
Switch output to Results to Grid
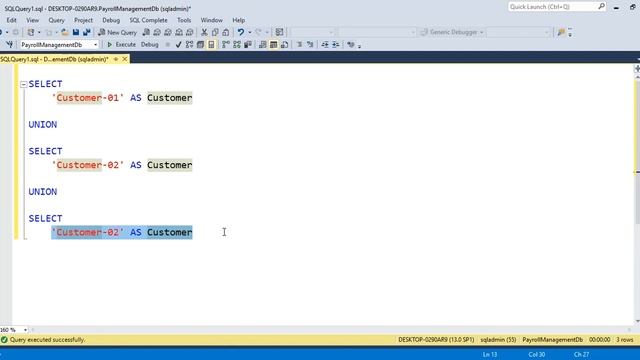[273, 44]
